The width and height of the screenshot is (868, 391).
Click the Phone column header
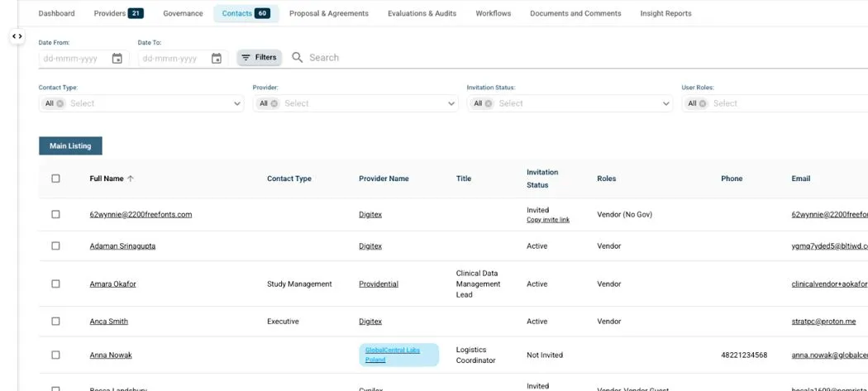732,179
